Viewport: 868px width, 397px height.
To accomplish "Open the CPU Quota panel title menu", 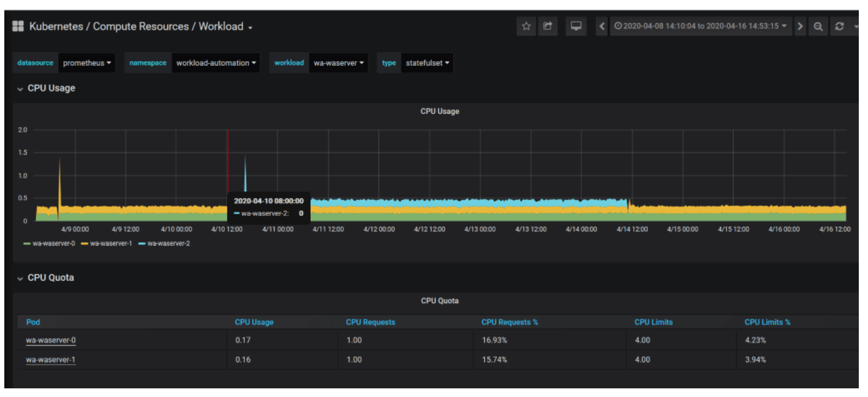I will (x=439, y=300).
